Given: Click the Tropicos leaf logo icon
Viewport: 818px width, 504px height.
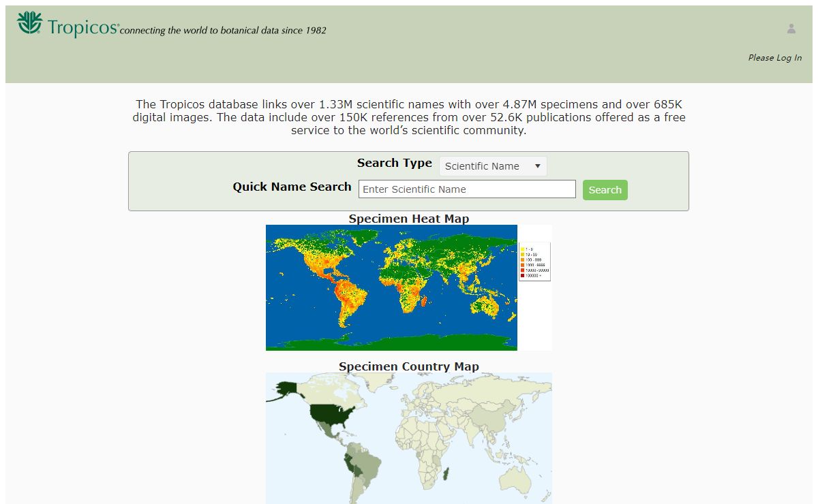Looking at the screenshot, I should (29, 23).
